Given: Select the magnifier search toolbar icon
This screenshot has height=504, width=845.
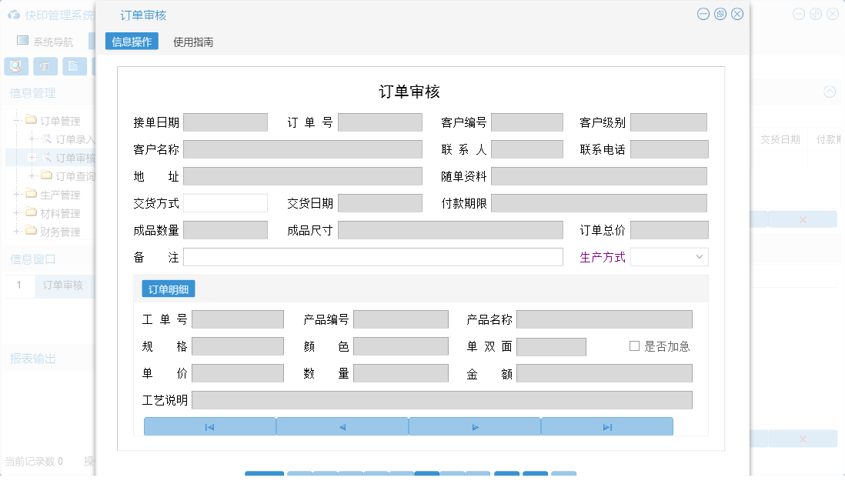Looking at the screenshot, I should tap(15, 66).
